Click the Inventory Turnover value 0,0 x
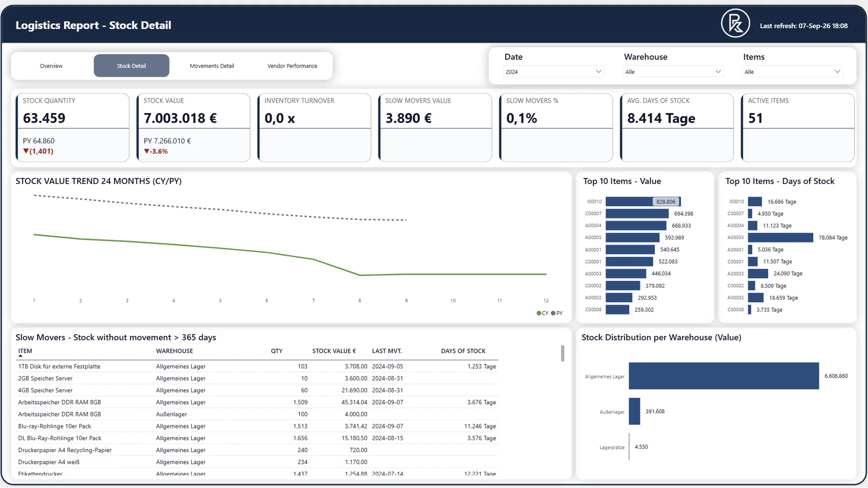This screenshot has height=488, width=868. [x=280, y=118]
